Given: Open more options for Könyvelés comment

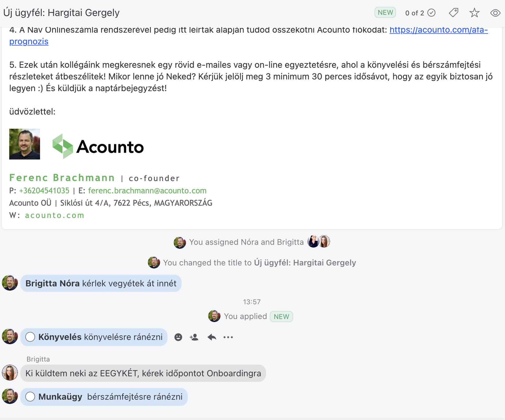Looking at the screenshot, I should click(228, 337).
